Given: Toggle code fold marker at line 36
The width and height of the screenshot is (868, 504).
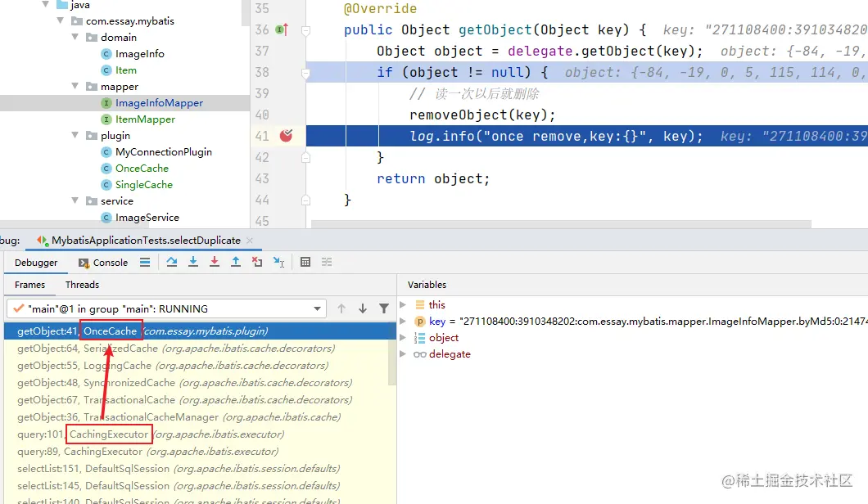Looking at the screenshot, I should point(305,30).
